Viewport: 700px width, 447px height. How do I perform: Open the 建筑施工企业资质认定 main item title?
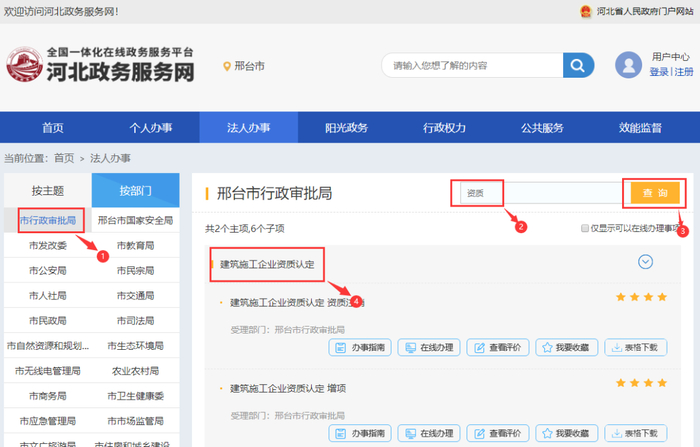click(x=267, y=264)
